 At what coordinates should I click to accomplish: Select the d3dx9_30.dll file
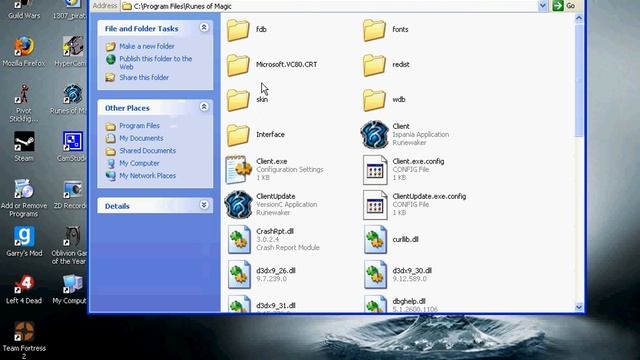(398, 275)
